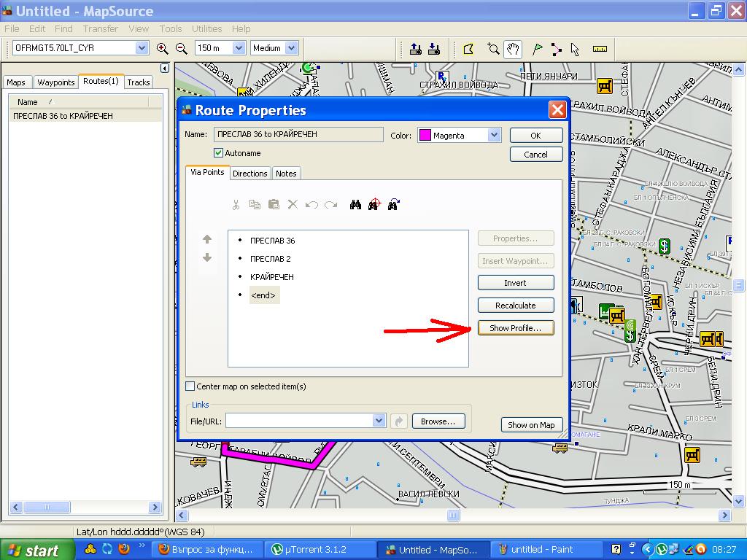Open the Magenta color dropdown
The width and height of the screenshot is (747, 560).
click(x=494, y=135)
